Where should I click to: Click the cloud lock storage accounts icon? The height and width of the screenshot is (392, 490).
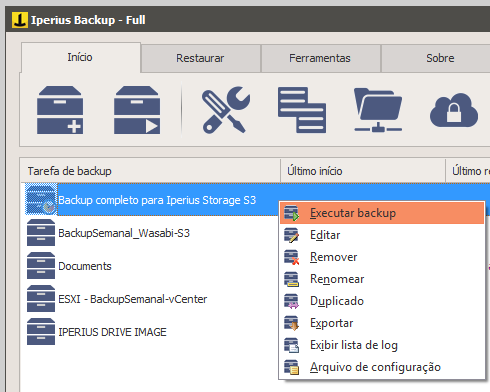454,110
